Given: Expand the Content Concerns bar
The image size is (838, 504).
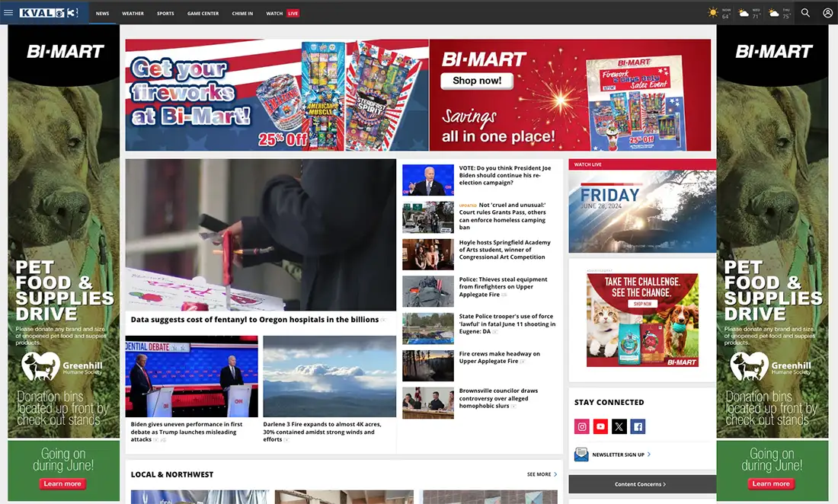Looking at the screenshot, I should (642, 484).
